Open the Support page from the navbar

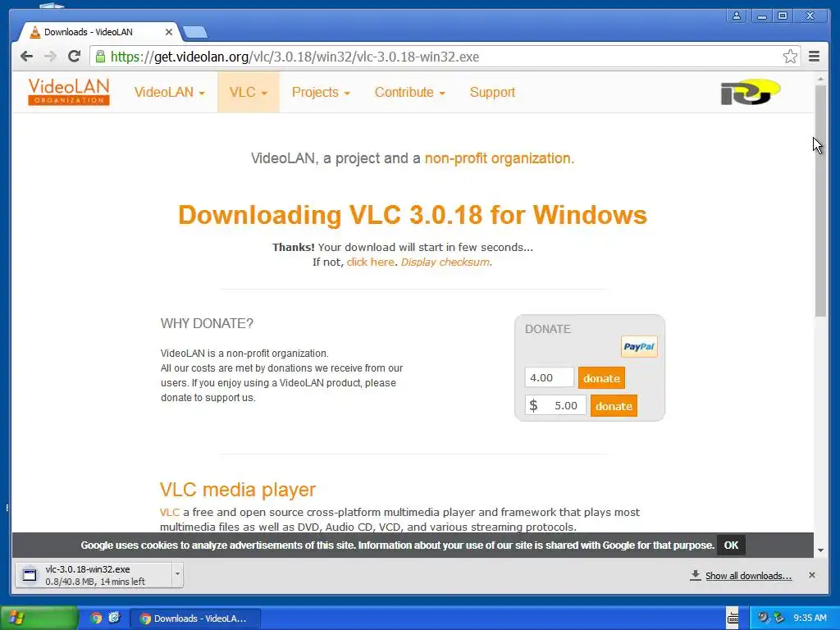[492, 92]
